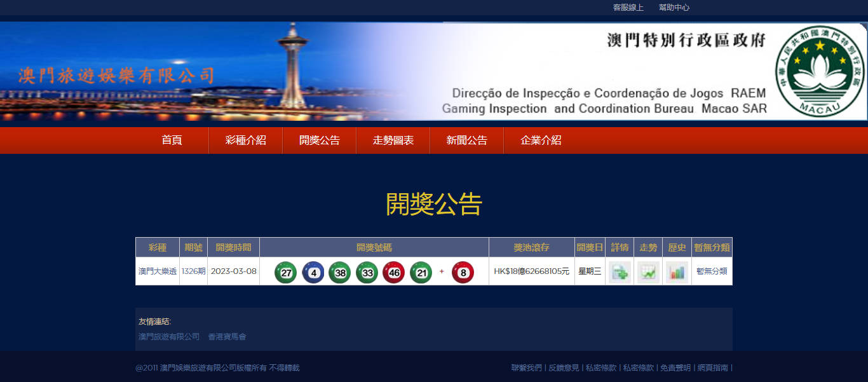Click the 開獎日 column header

click(590, 247)
